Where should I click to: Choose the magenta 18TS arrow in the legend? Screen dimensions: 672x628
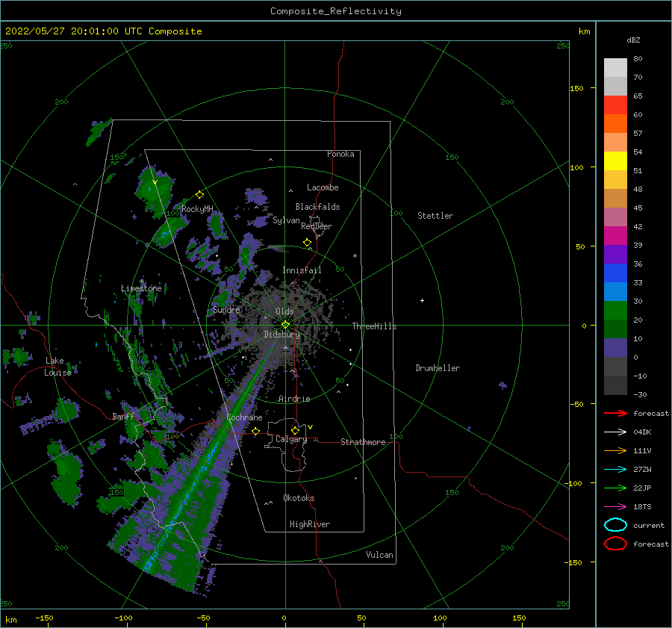(615, 507)
